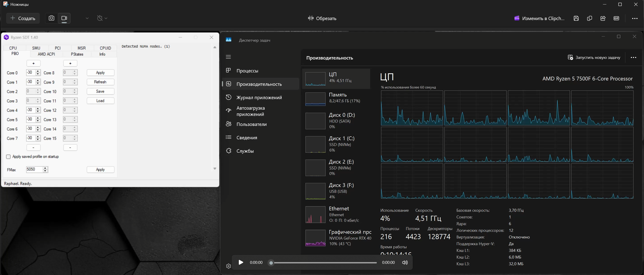
Task: Open Процессы page in Task Manager
Action: pos(260,71)
